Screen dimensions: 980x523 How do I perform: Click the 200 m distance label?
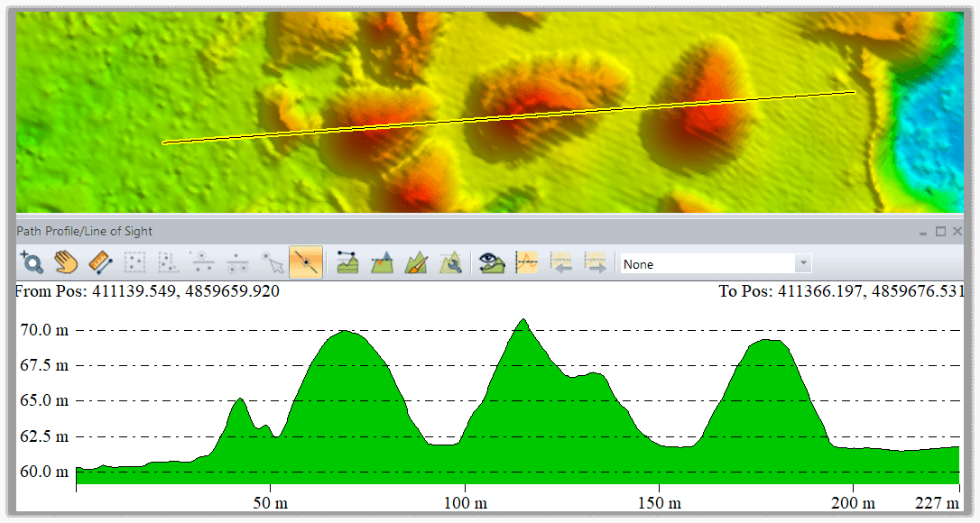coord(853,503)
